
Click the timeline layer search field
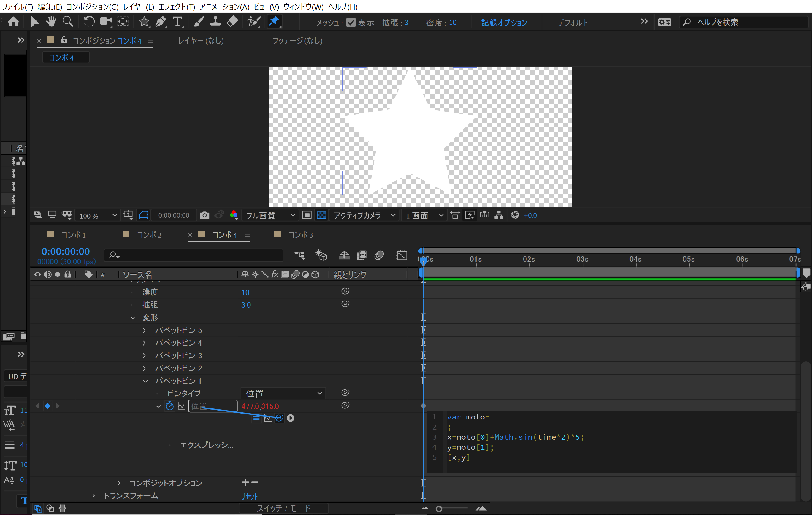coord(193,255)
